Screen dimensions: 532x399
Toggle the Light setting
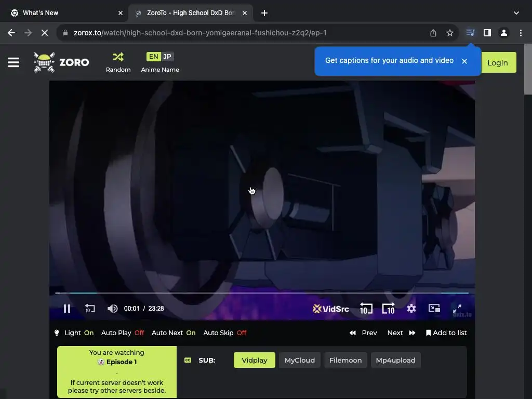coord(74,333)
